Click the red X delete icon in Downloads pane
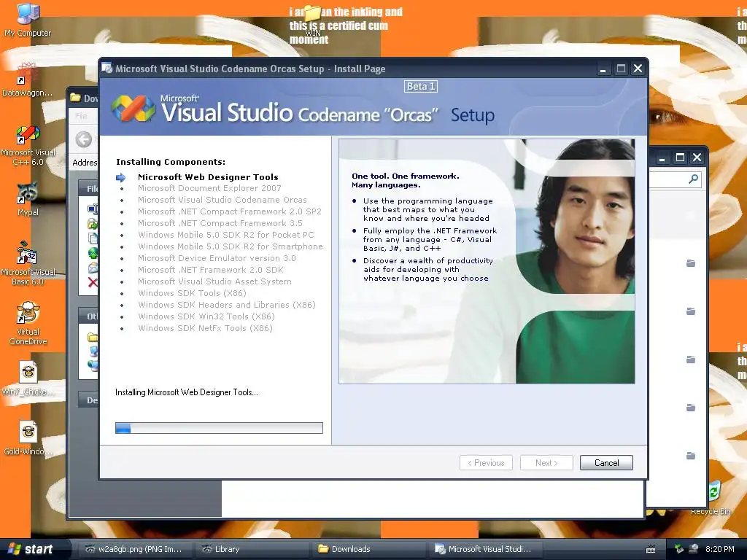 tap(93, 282)
